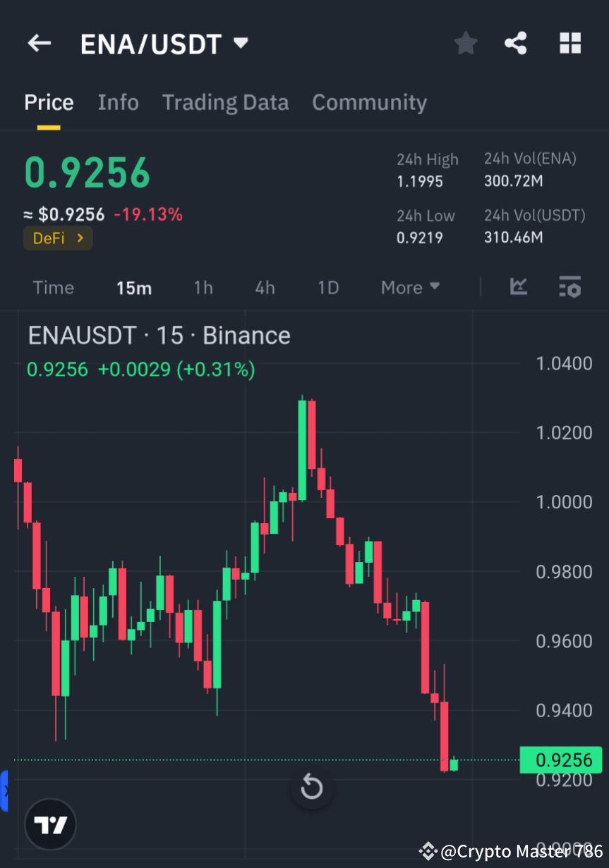Screen dimensions: 609x868
Task: Open the DeFi category tag
Action: (x=58, y=238)
